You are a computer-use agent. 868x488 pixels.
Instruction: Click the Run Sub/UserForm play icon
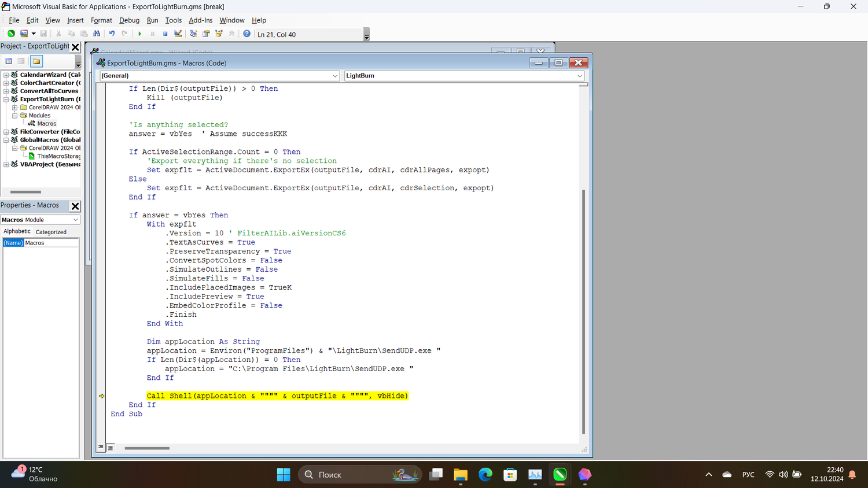139,34
